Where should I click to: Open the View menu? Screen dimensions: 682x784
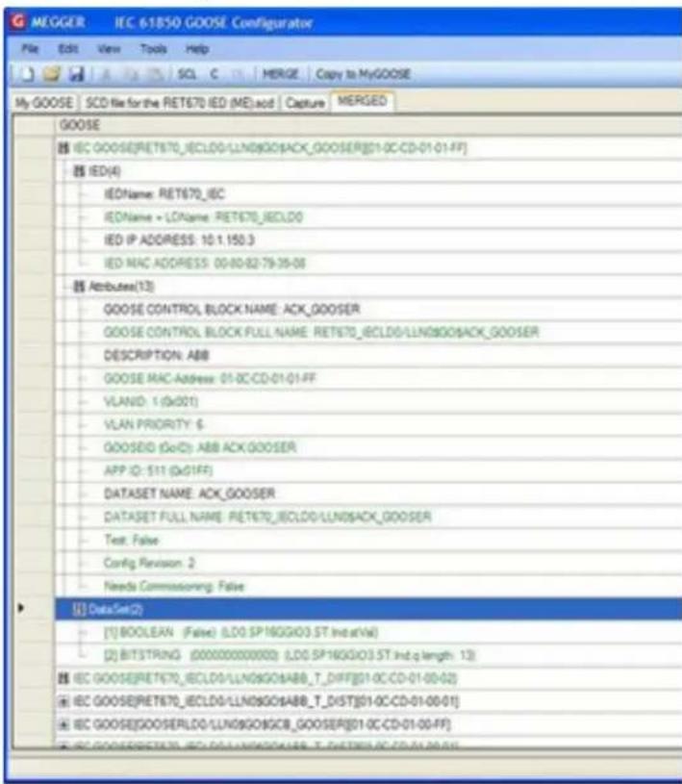click(x=109, y=48)
